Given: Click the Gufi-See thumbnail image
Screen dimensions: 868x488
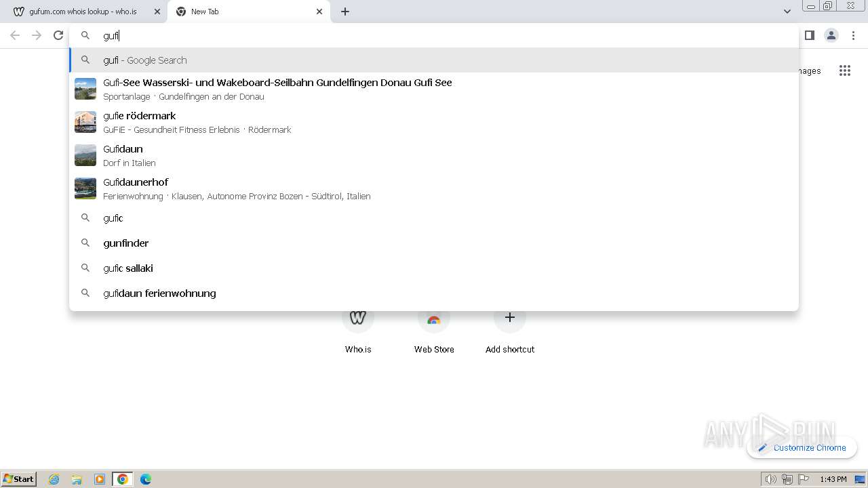Looking at the screenshot, I should (85, 89).
